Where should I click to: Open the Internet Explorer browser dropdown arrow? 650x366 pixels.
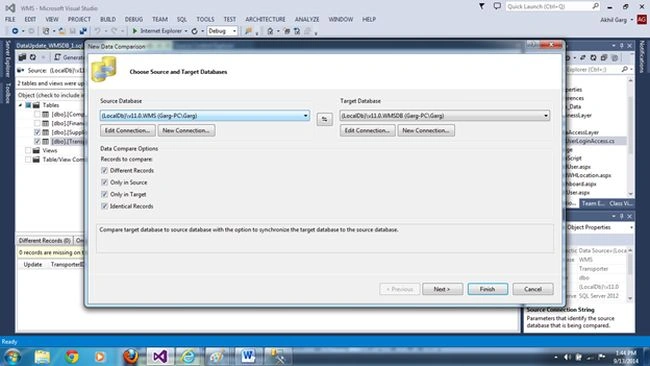coord(186,31)
